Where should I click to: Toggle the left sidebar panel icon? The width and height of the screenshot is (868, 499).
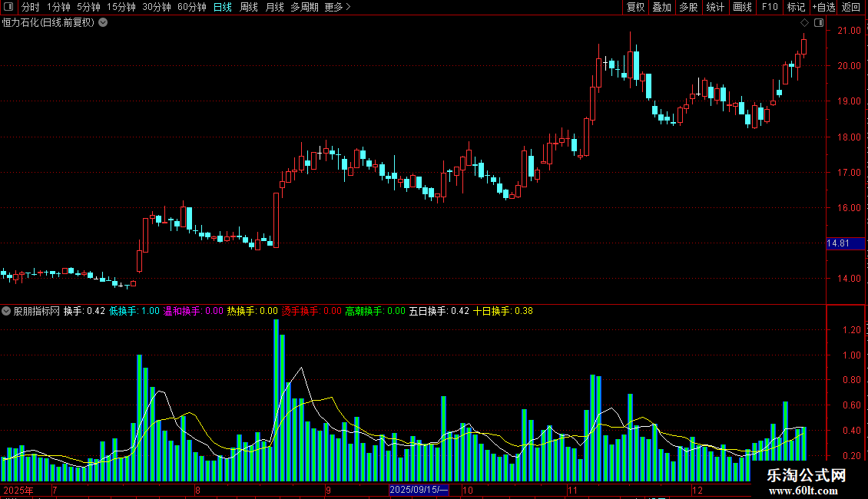click(x=8, y=7)
